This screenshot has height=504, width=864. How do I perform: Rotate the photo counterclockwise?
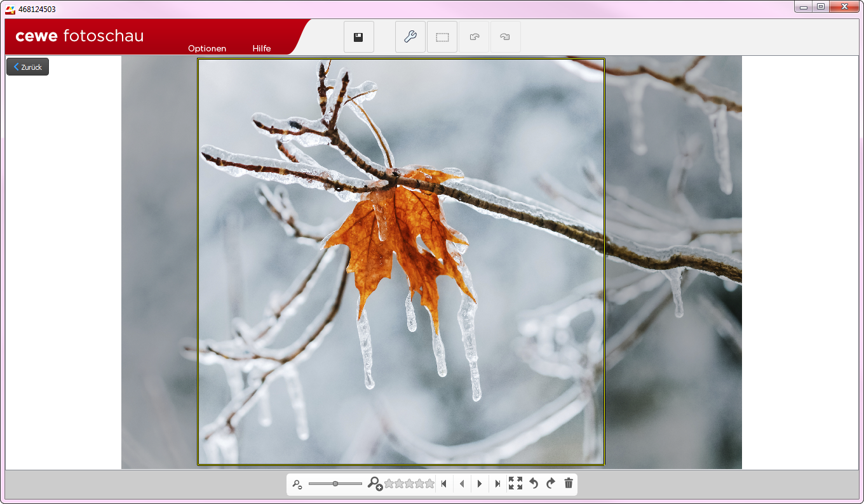pos(534,484)
